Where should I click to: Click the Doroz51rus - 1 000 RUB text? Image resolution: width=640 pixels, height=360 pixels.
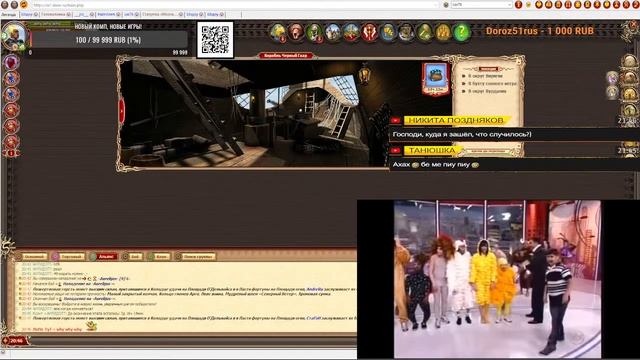pos(540,31)
